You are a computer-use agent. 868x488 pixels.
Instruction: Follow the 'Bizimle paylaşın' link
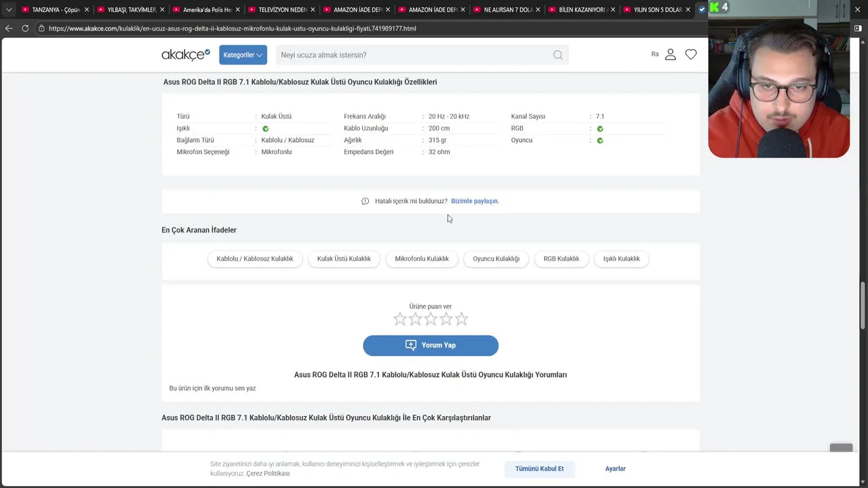[x=475, y=201]
